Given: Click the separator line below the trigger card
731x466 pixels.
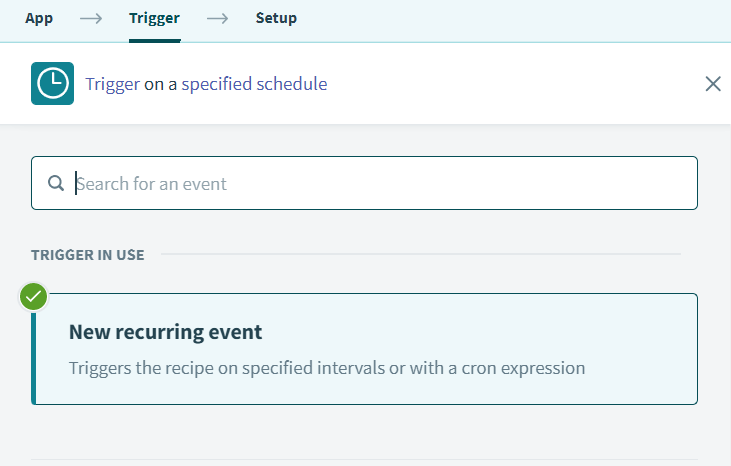Looking at the screenshot, I should (x=364, y=460).
